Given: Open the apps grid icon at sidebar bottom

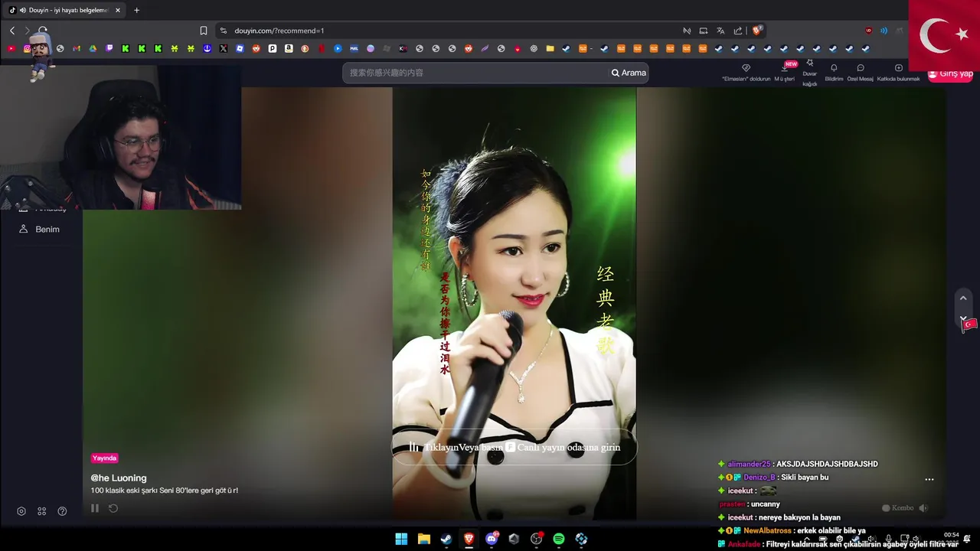Looking at the screenshot, I should [42, 511].
